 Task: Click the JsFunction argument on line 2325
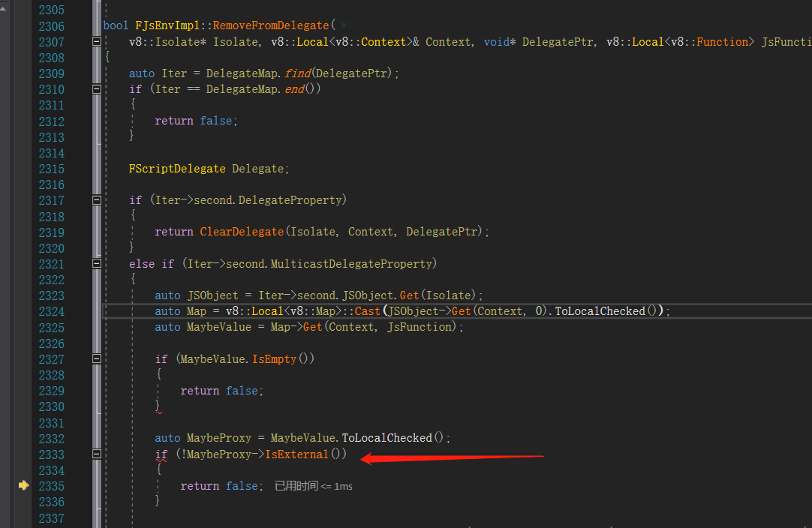pyautogui.click(x=420, y=327)
